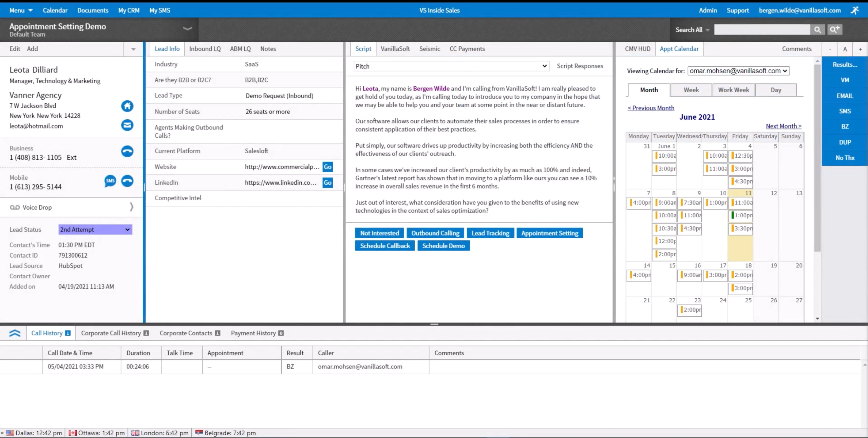The width and height of the screenshot is (868, 438).
Task: Click the Next Month link
Action: (x=783, y=126)
